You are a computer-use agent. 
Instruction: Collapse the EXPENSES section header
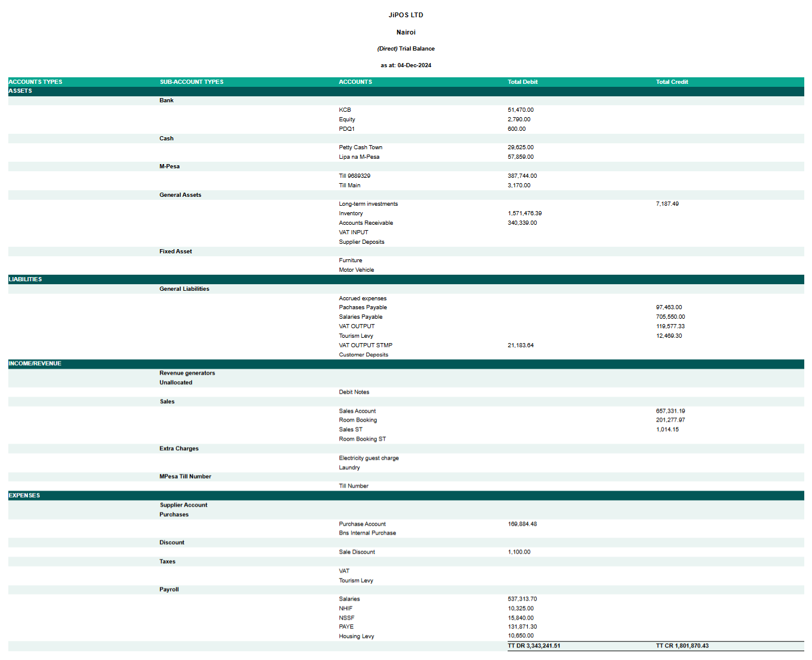[x=24, y=495]
